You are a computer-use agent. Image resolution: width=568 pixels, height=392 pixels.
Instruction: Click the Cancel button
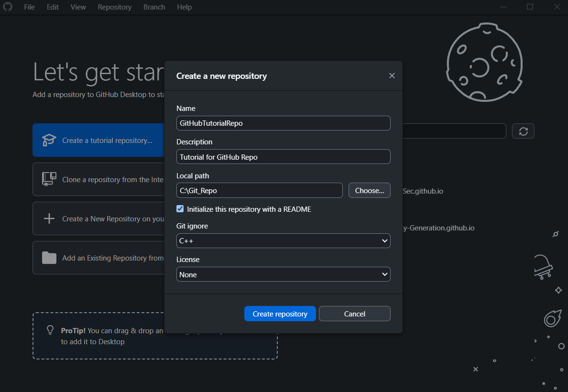click(x=355, y=314)
